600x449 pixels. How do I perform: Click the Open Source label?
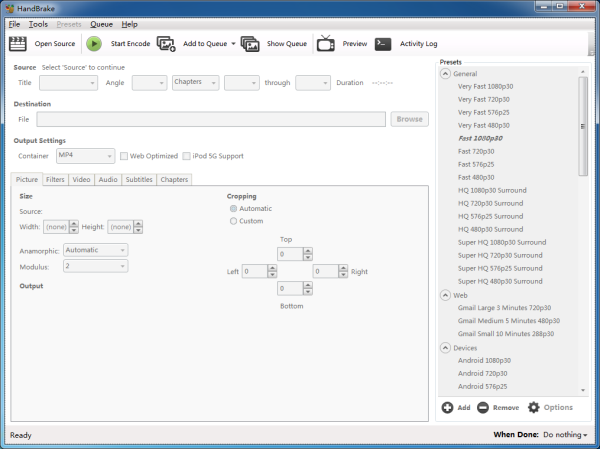tap(55, 44)
